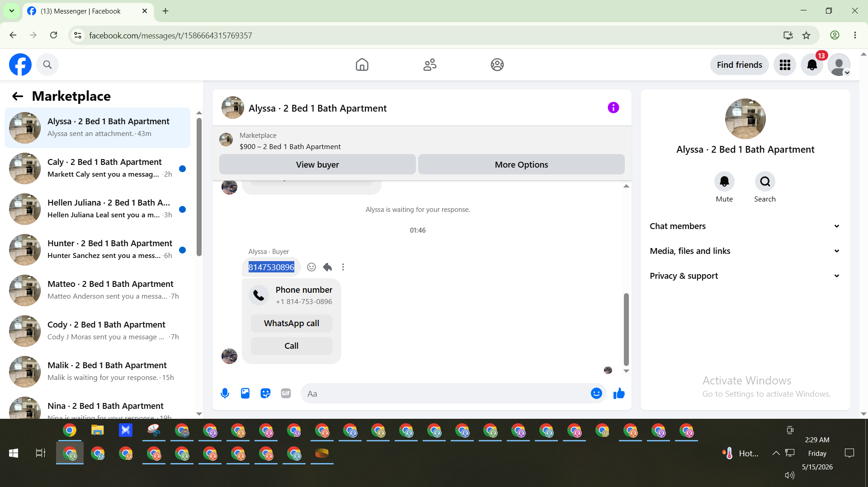The width and height of the screenshot is (868, 487).
Task: Open the Chrome profile icon
Action: click(835, 35)
